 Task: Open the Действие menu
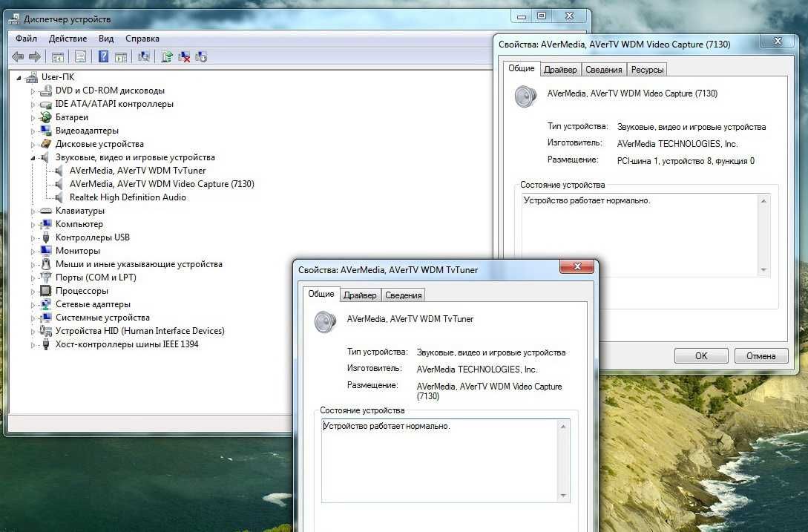(x=68, y=39)
